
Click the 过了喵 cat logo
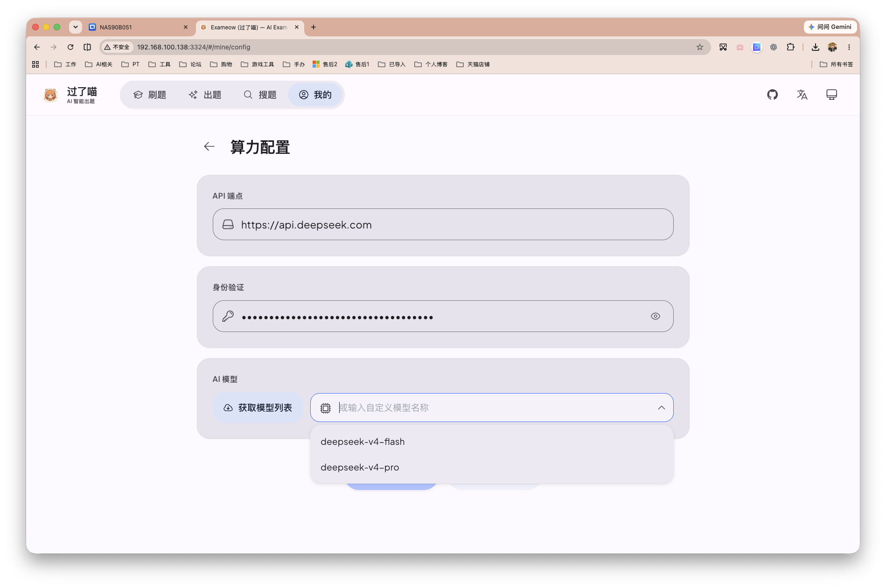coord(50,95)
